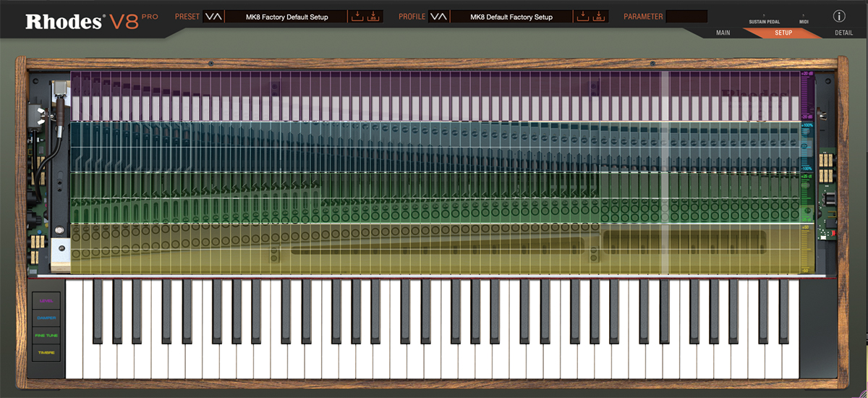Click the blue Damper percent scale
This screenshot has width=868, height=398.
coord(807,147)
